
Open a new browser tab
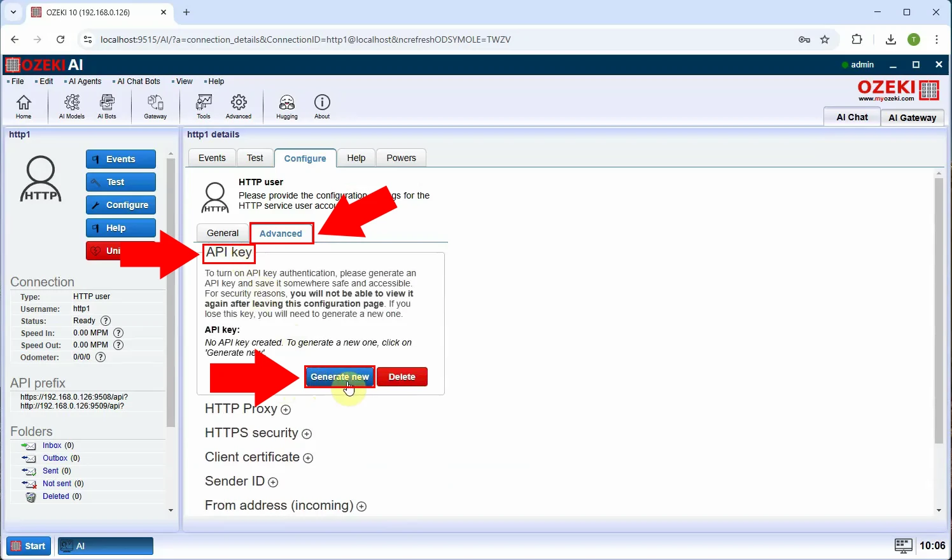coord(186,12)
